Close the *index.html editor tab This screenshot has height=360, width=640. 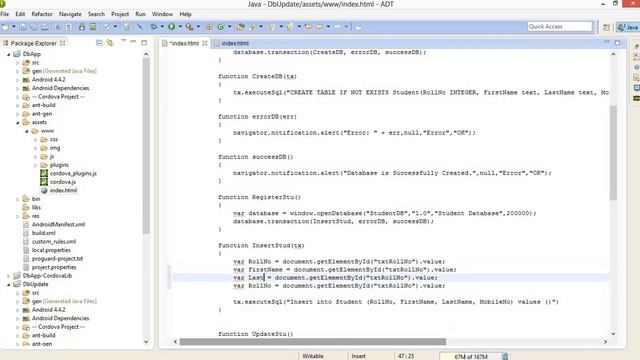(204, 43)
